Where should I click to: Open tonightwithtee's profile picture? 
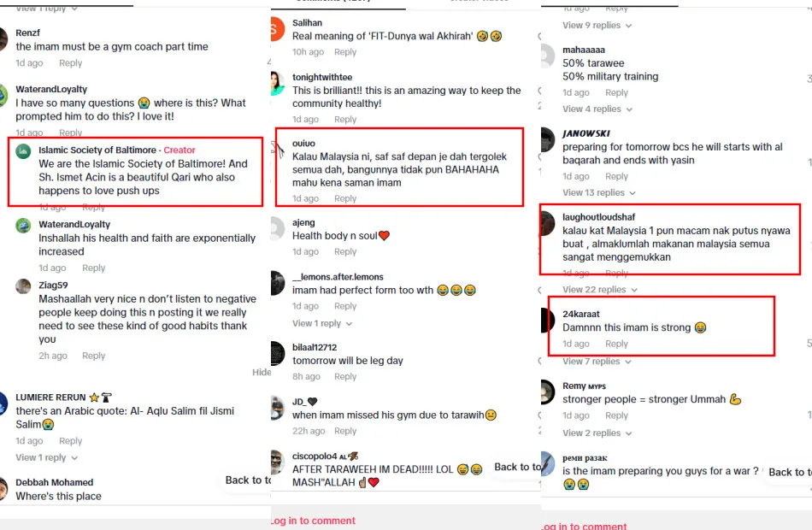(x=278, y=84)
